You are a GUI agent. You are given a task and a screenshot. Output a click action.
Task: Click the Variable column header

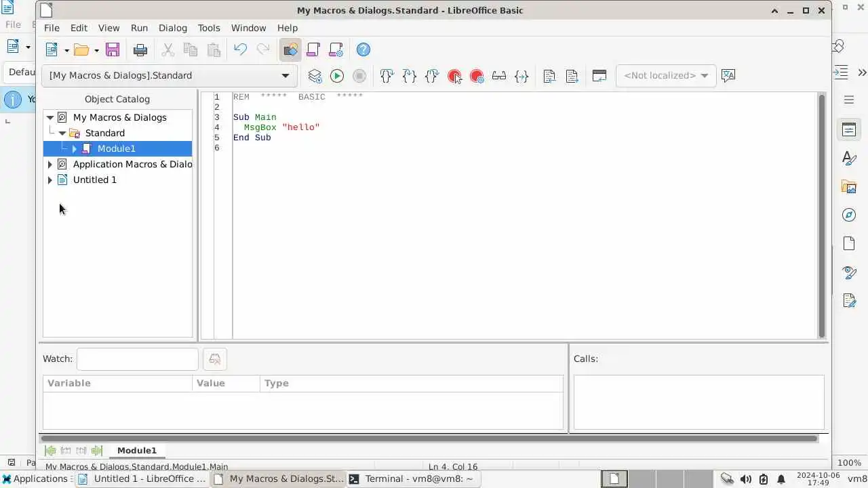[117, 384]
